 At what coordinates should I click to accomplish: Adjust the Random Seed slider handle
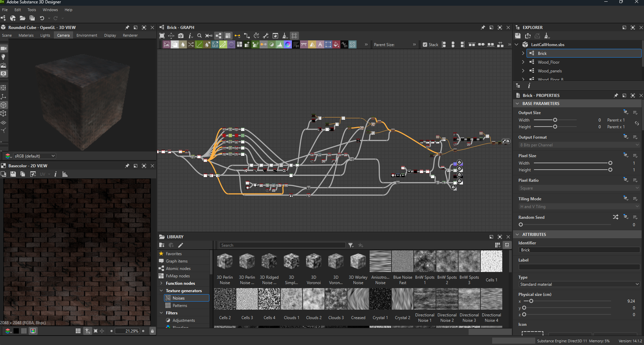(521, 225)
